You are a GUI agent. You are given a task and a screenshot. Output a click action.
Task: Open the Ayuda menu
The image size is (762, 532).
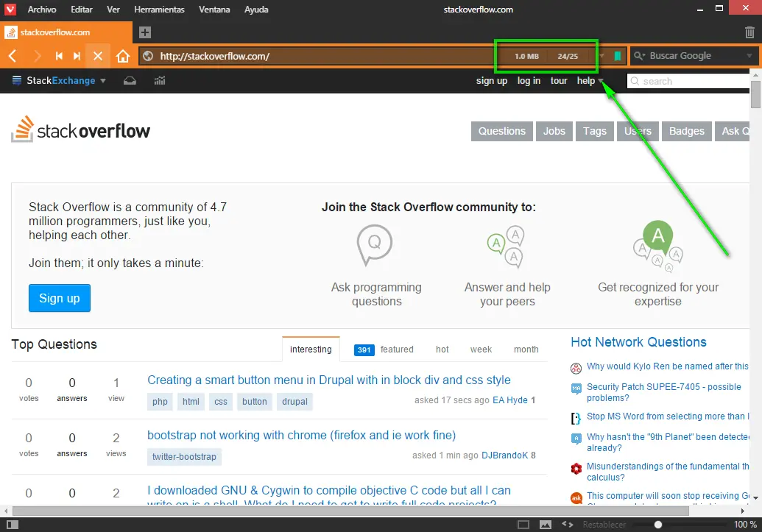pyautogui.click(x=256, y=10)
